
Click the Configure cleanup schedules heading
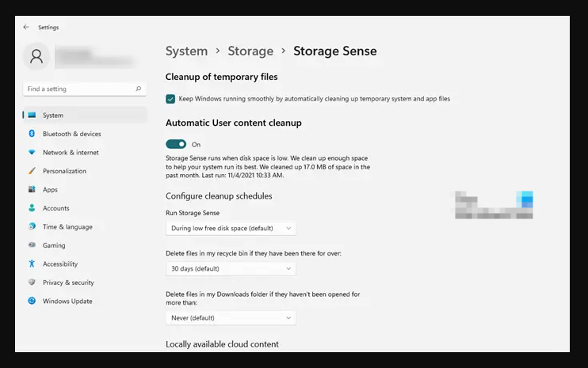(219, 195)
